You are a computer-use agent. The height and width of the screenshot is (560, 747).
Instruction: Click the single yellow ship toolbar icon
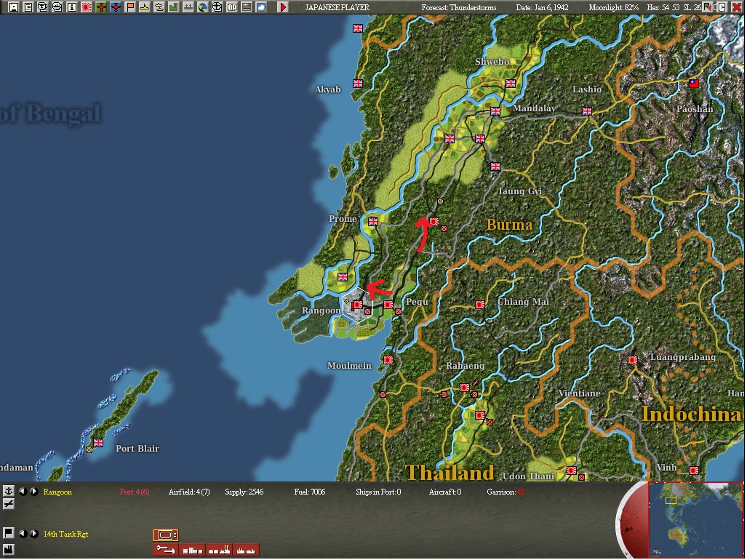(144, 7)
